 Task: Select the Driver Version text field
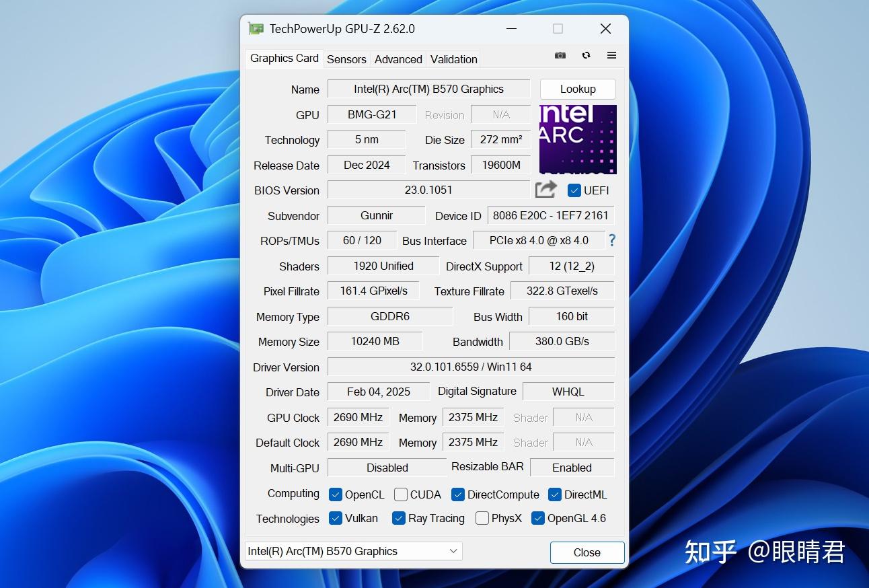click(471, 366)
